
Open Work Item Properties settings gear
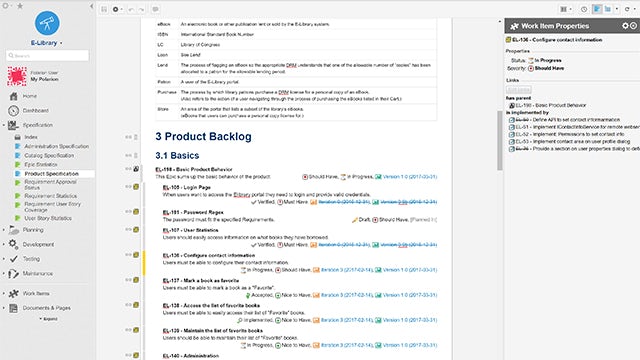625,26
